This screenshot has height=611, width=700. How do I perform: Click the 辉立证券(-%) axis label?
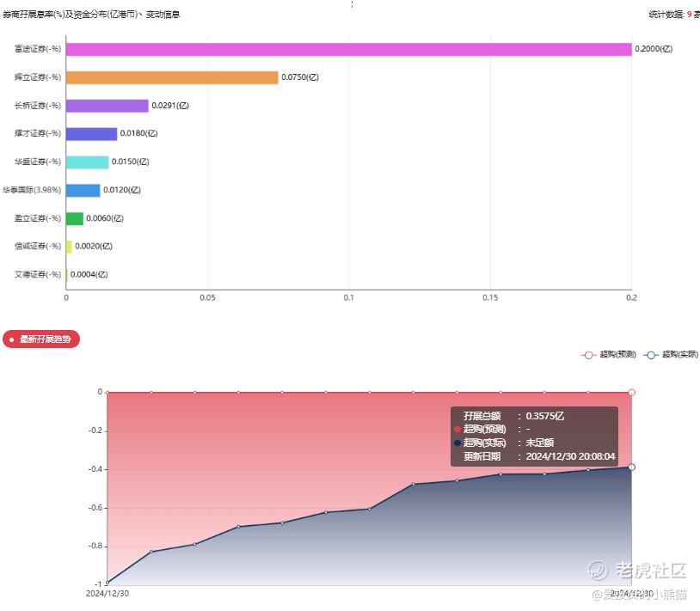click(38, 77)
